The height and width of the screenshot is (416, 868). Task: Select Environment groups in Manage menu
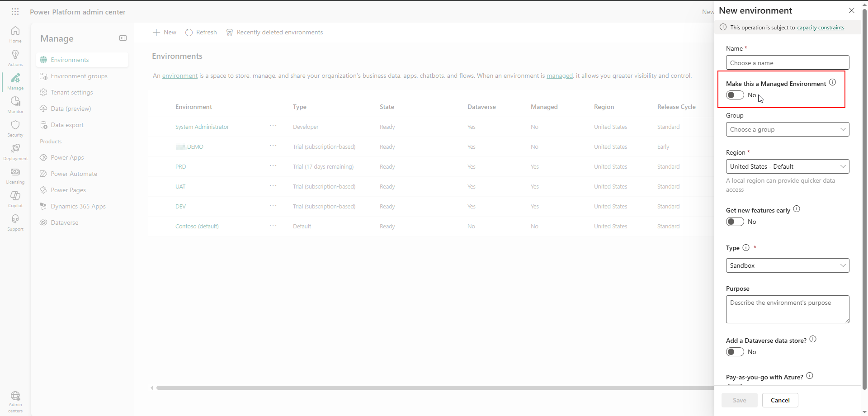click(x=79, y=76)
